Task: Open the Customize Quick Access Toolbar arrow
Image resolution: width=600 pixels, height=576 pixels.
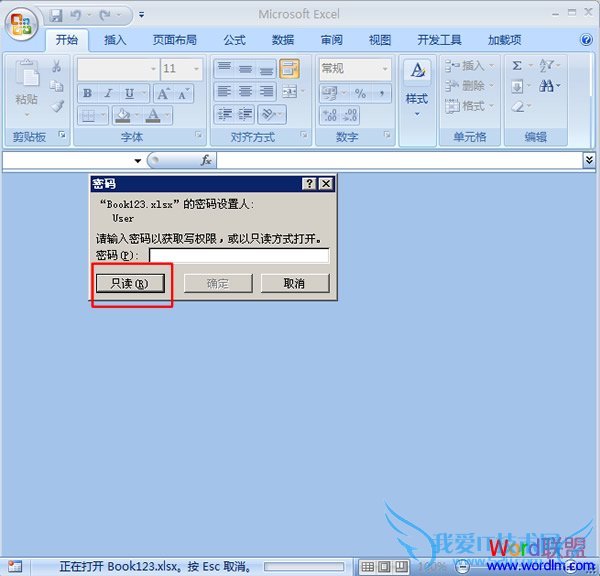Action: pyautogui.click(x=142, y=15)
